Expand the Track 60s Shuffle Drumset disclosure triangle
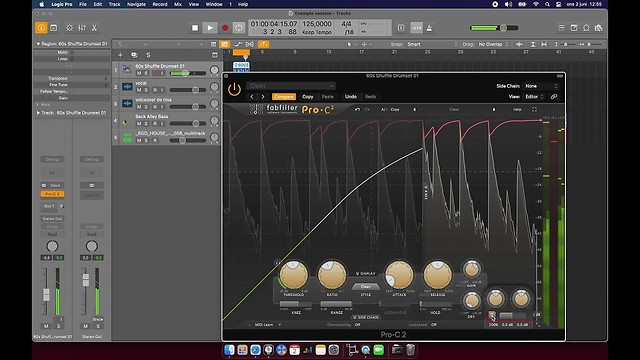Viewport: 640px width, 360px height. click(x=38, y=113)
